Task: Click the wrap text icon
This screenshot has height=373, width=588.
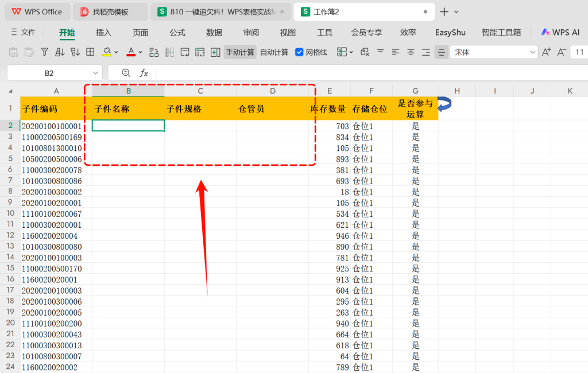Action: 185,52
